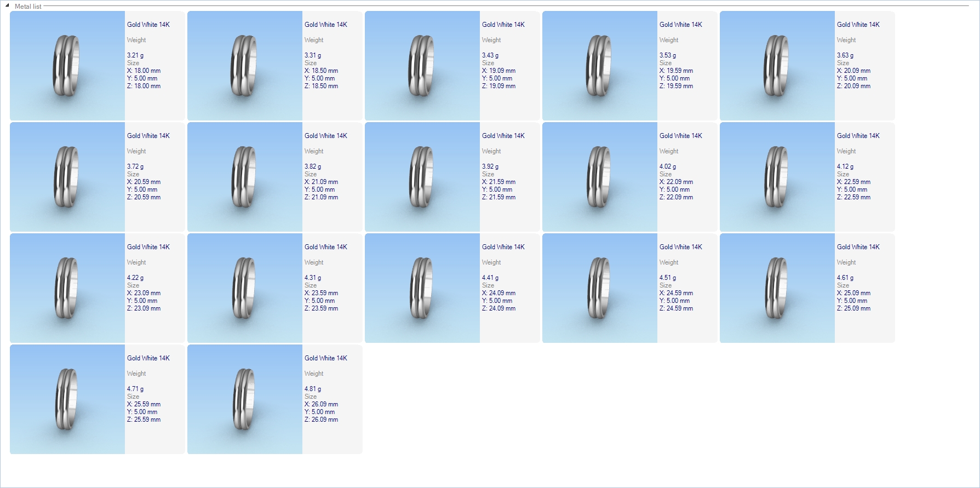Select the 3.21 g ring thumbnail
The image size is (980, 488).
click(x=67, y=66)
